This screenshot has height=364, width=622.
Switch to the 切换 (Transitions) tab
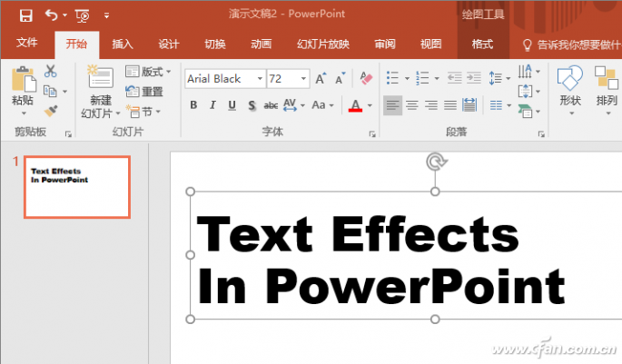tap(215, 44)
